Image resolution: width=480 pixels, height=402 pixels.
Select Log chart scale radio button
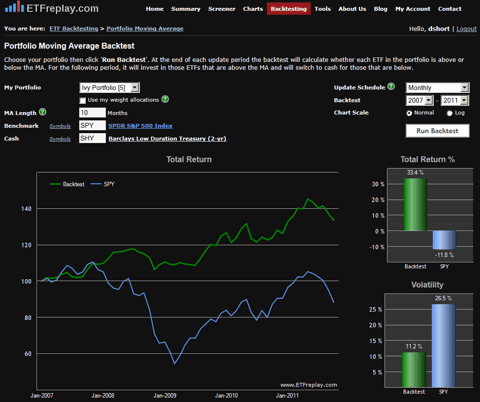[x=449, y=113]
